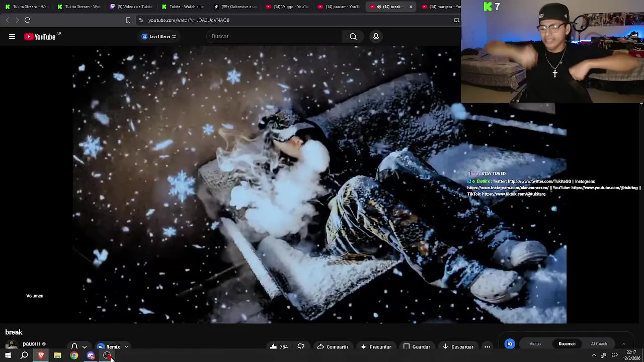The image size is (644, 362).
Task: Mute the audio icon on 'break' tab
Action: (379, 7)
